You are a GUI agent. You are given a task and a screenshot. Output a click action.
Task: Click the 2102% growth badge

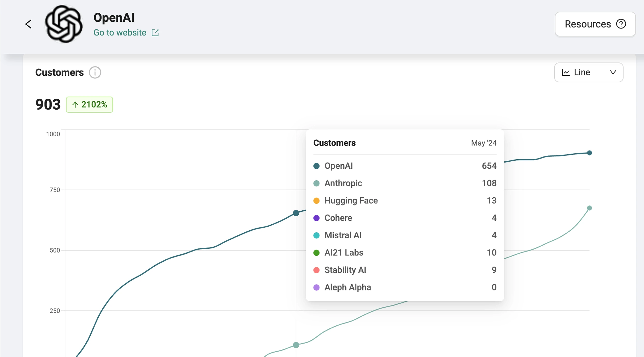click(x=89, y=104)
